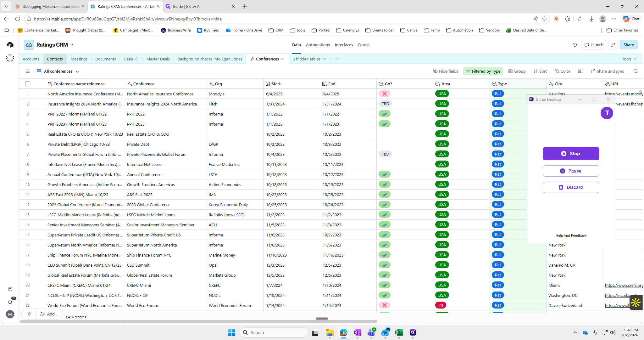This screenshot has width=644, height=340.
Task: Open Excel from the taskbar
Action: coord(399,332)
